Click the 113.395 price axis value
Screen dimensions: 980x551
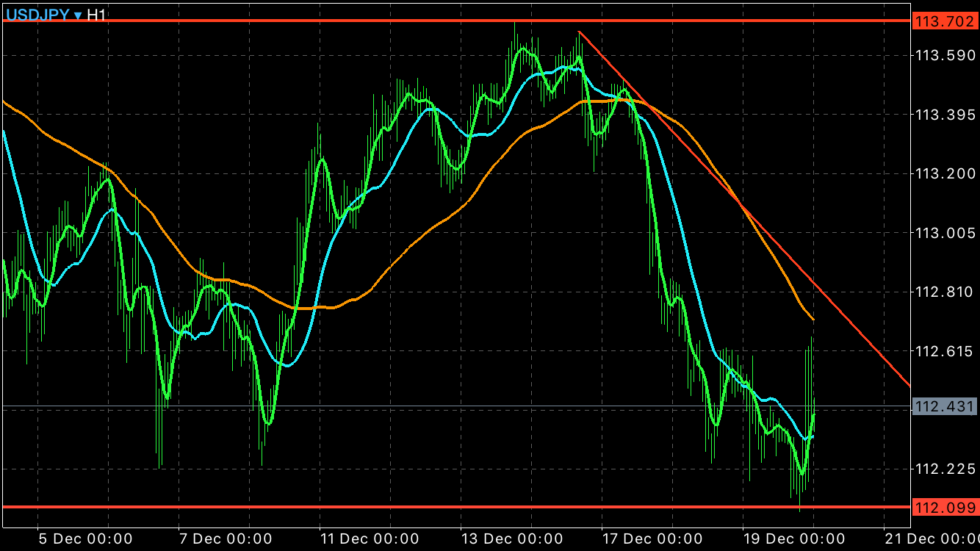click(945, 115)
